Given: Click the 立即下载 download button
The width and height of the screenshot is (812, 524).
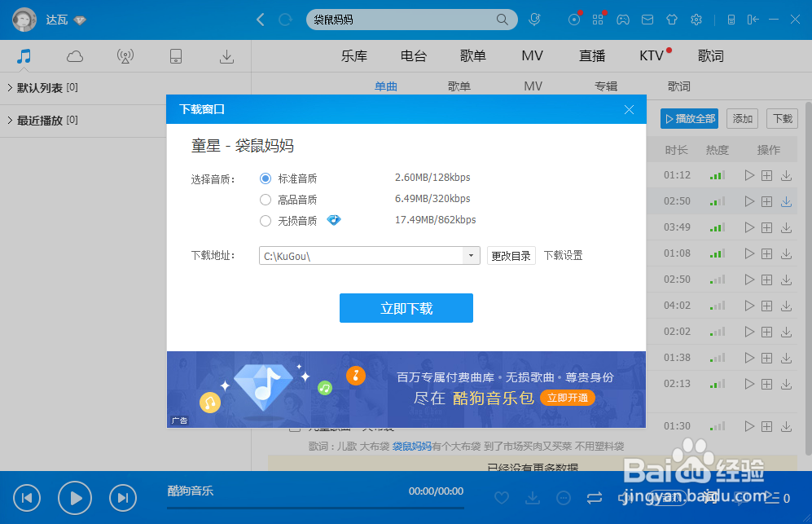Looking at the screenshot, I should click(406, 308).
